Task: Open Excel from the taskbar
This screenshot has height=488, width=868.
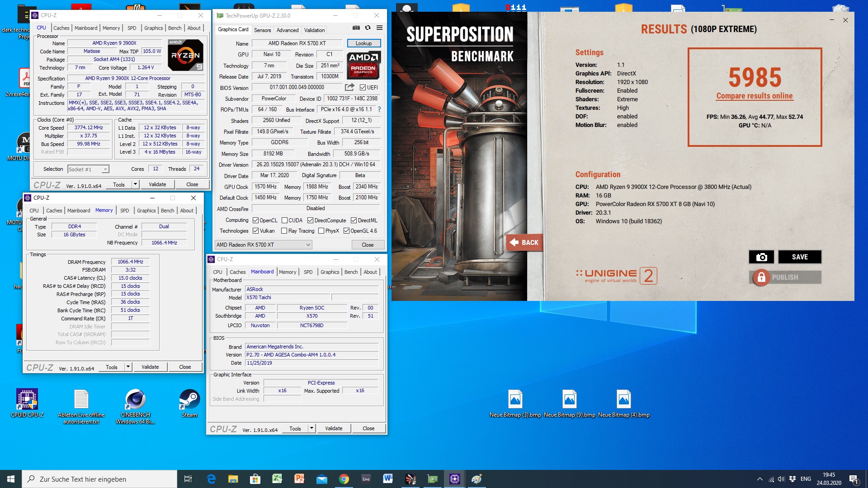Action: click(x=277, y=479)
